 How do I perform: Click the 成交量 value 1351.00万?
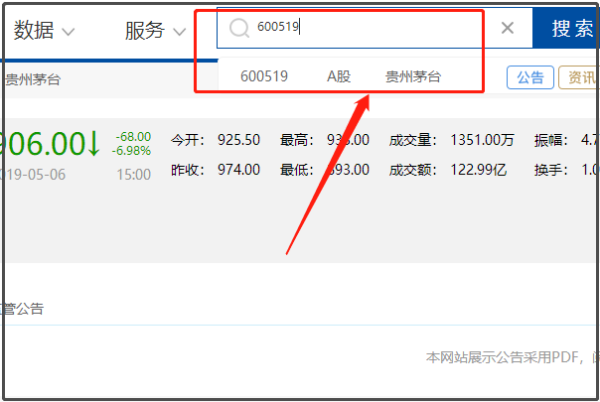pyautogui.click(x=482, y=140)
